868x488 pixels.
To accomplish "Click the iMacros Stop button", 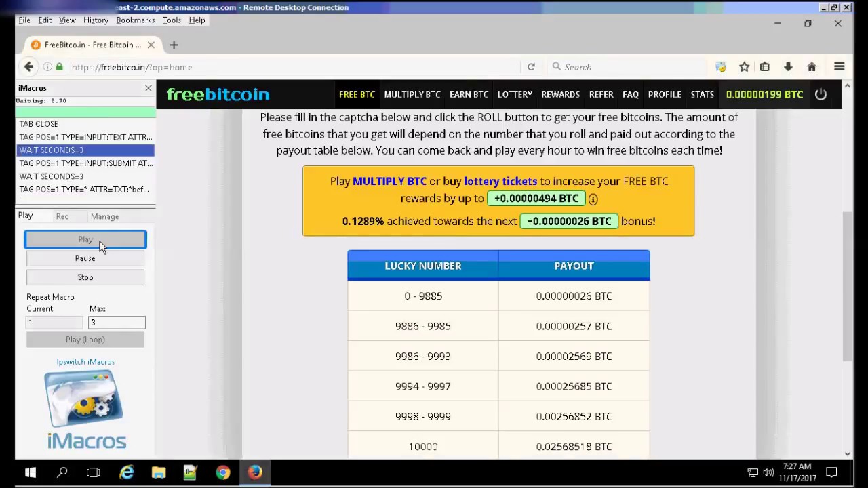I will pos(85,277).
